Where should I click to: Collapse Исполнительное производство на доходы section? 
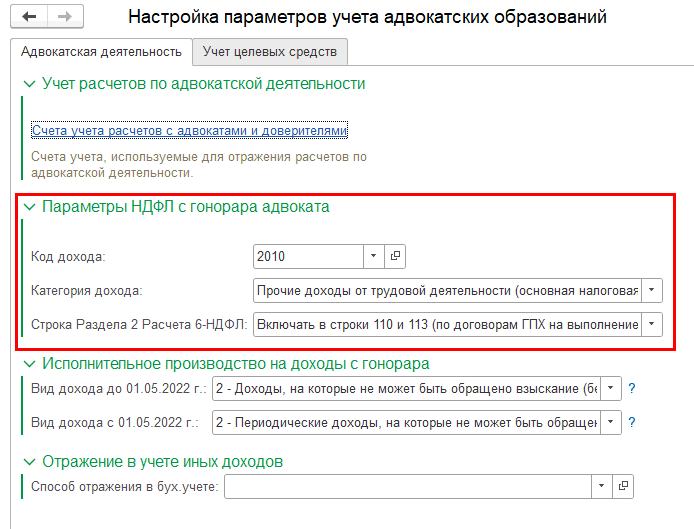point(28,364)
